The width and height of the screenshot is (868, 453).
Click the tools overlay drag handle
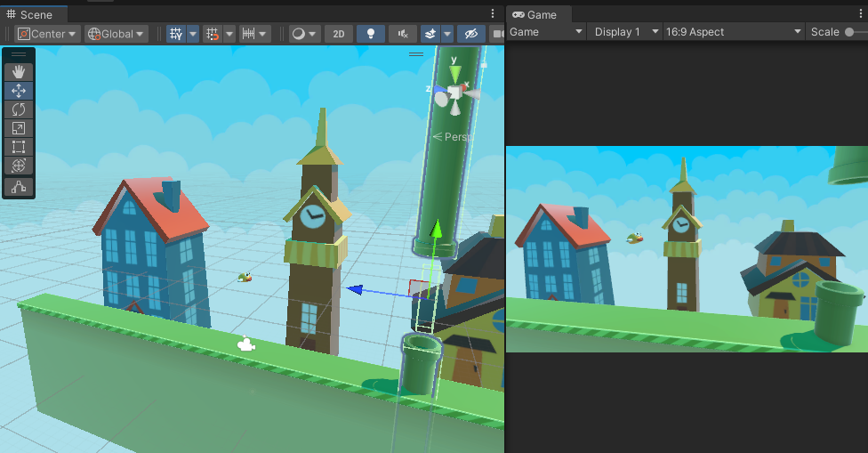[19, 54]
